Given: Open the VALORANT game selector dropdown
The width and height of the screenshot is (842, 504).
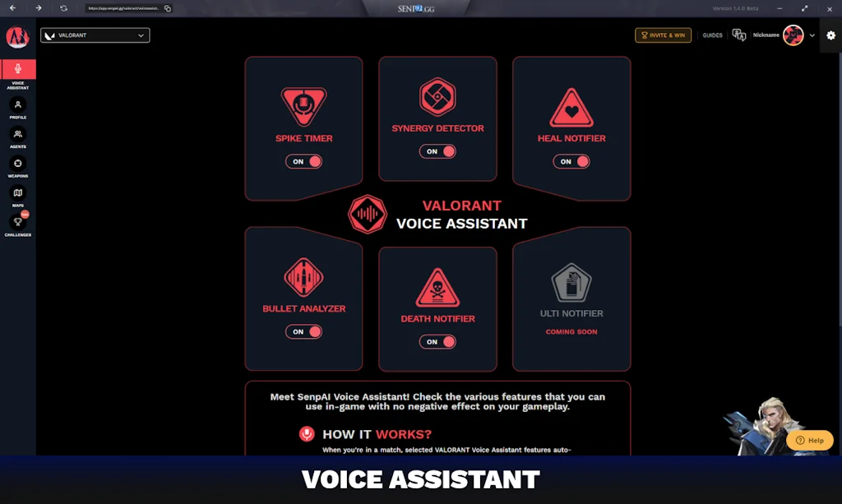Looking at the screenshot, I should pos(94,35).
